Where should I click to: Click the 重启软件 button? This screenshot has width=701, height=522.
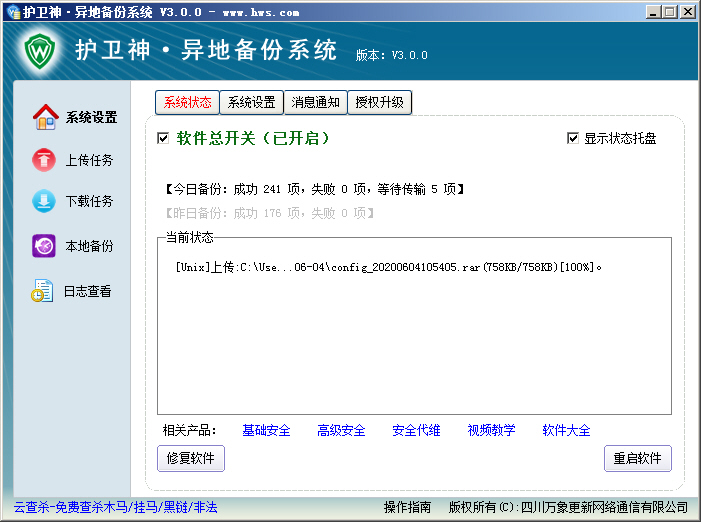point(638,458)
